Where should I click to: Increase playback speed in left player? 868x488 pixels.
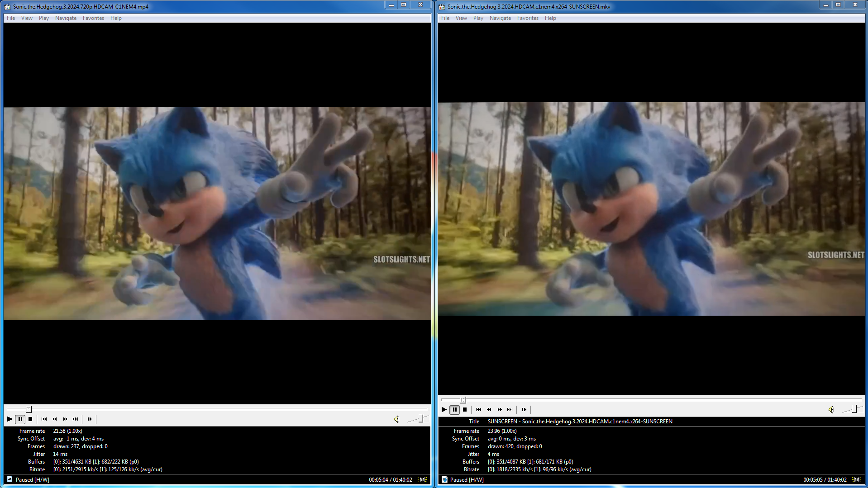tap(65, 419)
